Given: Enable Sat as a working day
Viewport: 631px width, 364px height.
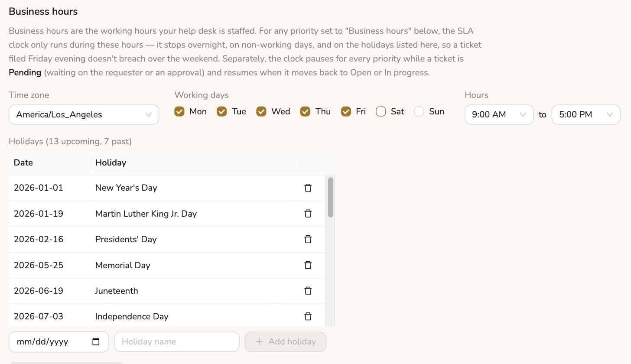Looking at the screenshot, I should pos(381,111).
